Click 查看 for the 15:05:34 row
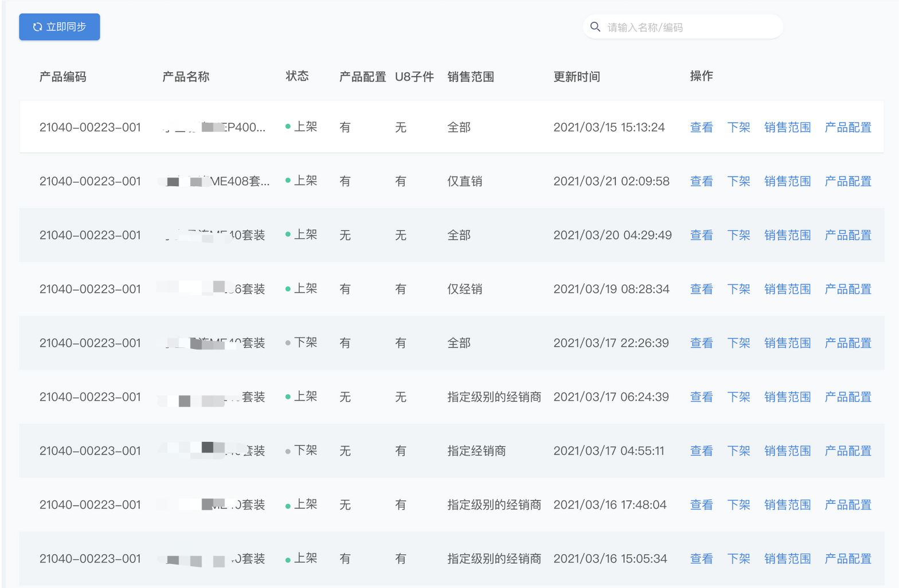This screenshot has height=588, width=900. (701, 558)
